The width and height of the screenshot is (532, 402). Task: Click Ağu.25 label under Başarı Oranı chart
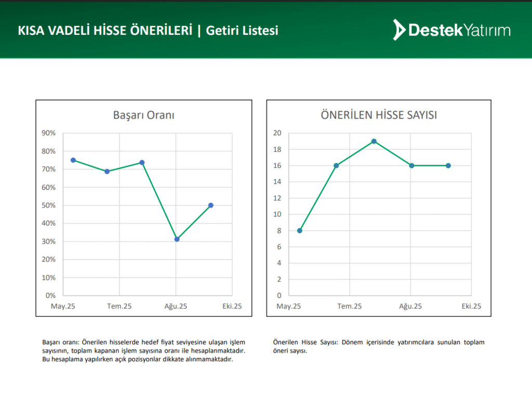pos(176,306)
